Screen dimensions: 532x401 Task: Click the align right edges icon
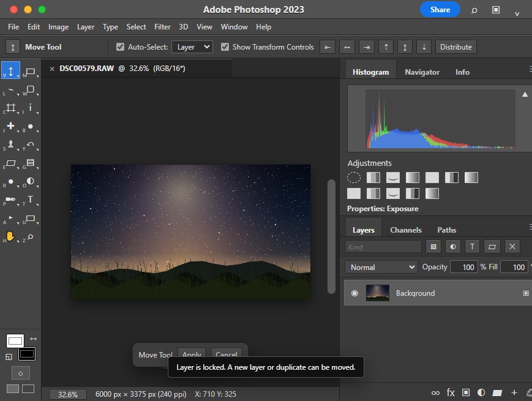click(367, 47)
